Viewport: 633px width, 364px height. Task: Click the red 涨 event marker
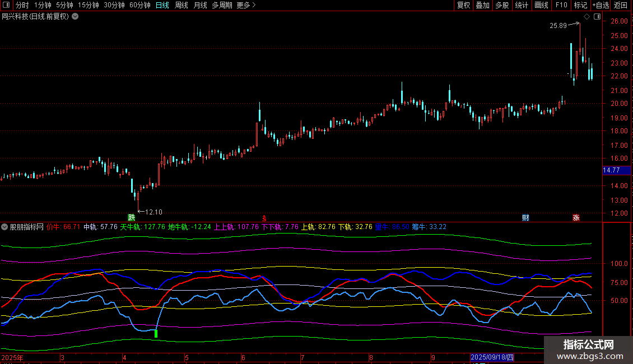[x=576, y=217]
